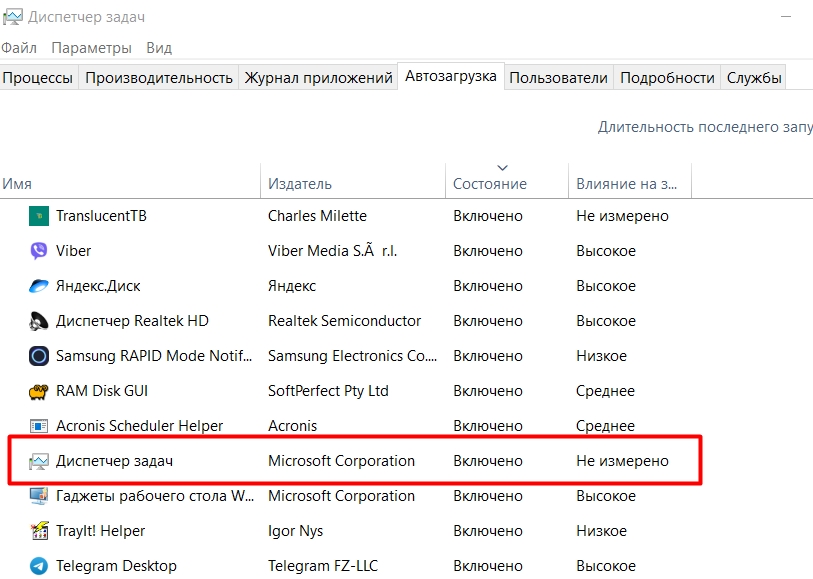Click the Яндекс.Диск flying saucer icon

click(x=39, y=286)
